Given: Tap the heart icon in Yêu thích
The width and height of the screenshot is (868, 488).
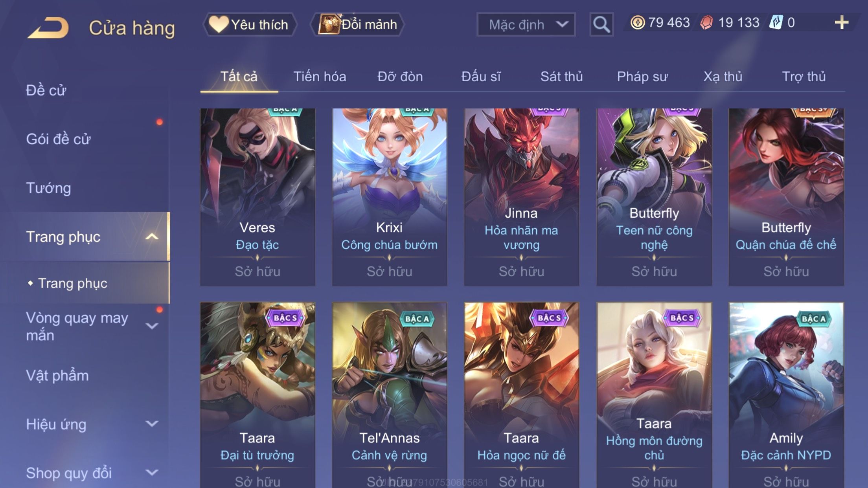Looking at the screenshot, I should (x=219, y=24).
